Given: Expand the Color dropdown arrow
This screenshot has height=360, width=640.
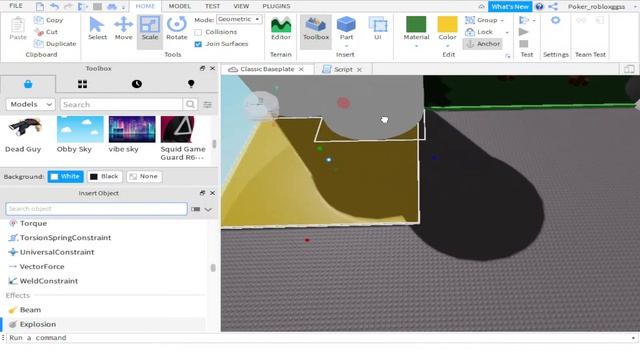Looking at the screenshot, I should 447,46.
